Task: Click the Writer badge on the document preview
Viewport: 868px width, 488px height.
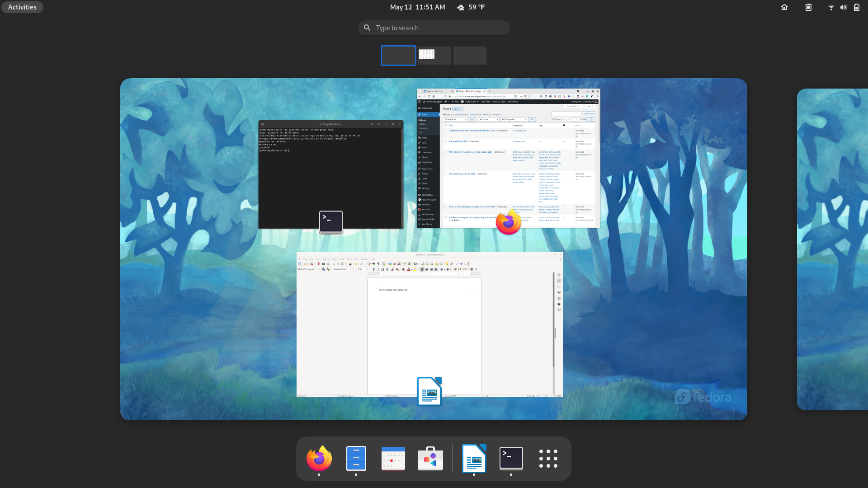Action: [x=429, y=391]
